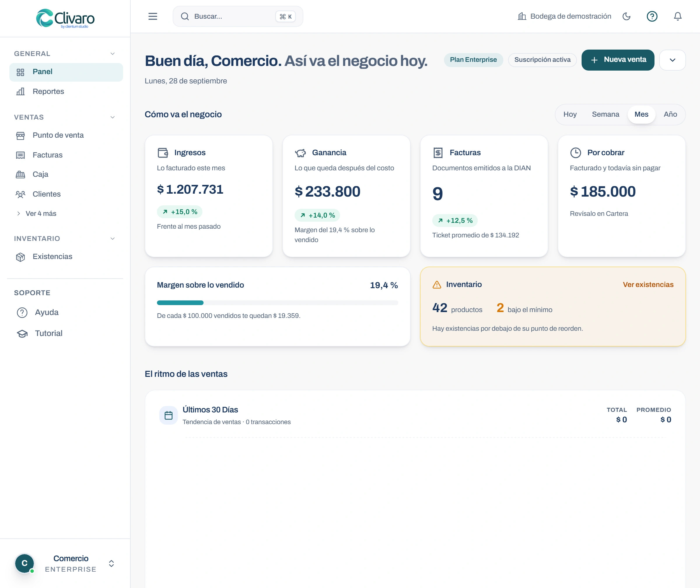Image resolution: width=700 pixels, height=588 pixels.
Task: Switch period to Hoy
Action: pos(570,114)
